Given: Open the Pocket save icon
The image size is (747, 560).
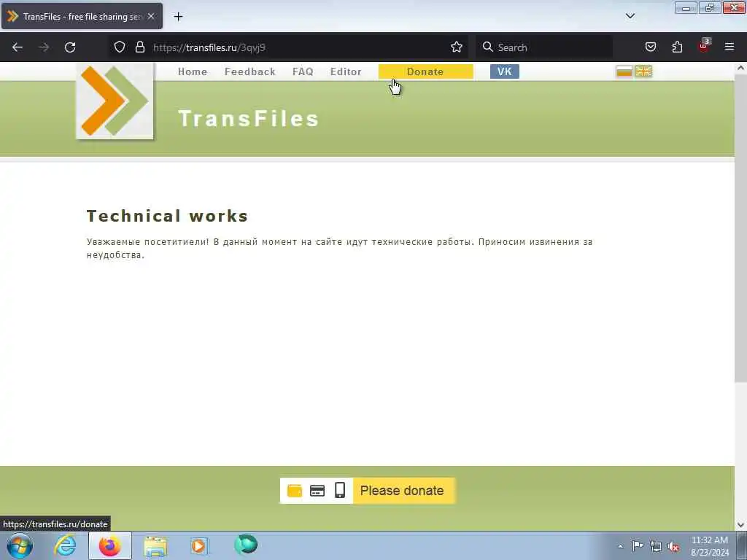Looking at the screenshot, I should coord(651,47).
